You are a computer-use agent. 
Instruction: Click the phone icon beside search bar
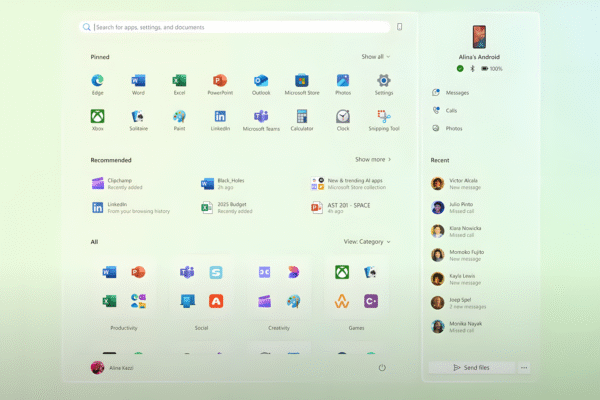(399, 27)
